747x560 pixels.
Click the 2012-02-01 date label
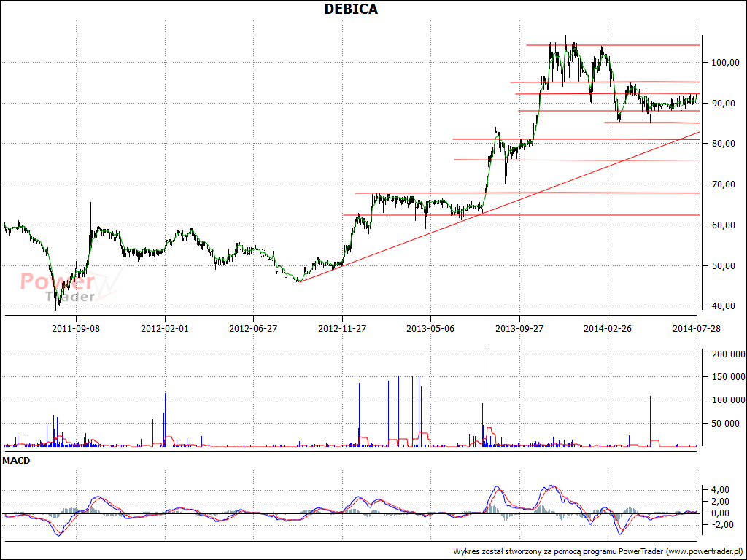165,329
